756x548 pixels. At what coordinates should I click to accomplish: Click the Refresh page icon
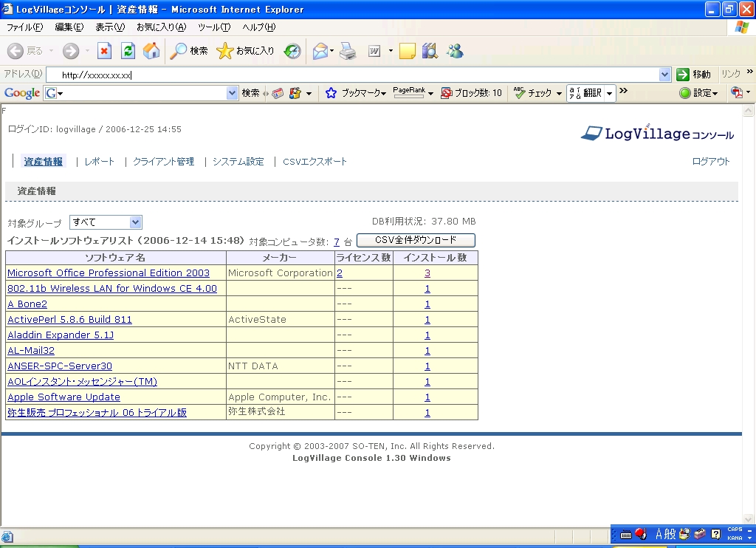(x=128, y=51)
